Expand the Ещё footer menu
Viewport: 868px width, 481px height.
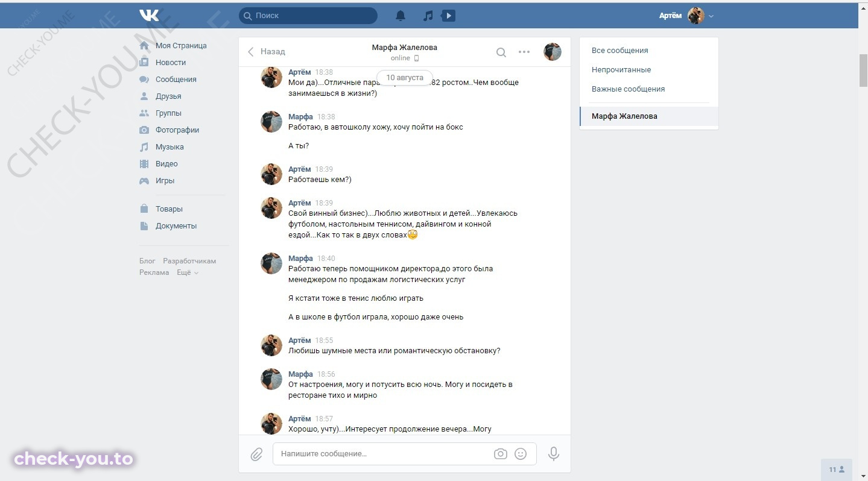188,272
